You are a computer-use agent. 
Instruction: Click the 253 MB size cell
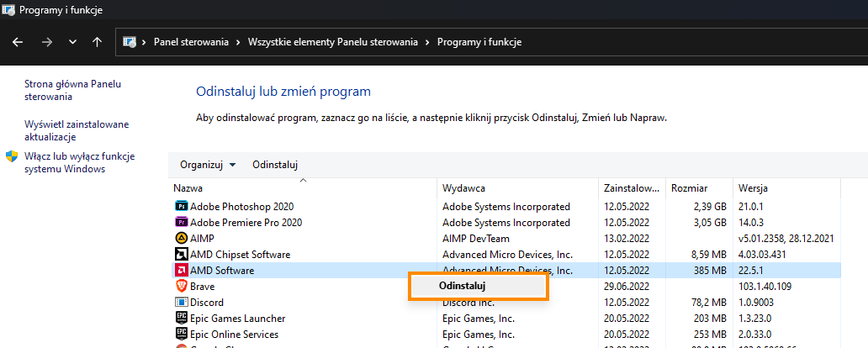pyautogui.click(x=710, y=335)
